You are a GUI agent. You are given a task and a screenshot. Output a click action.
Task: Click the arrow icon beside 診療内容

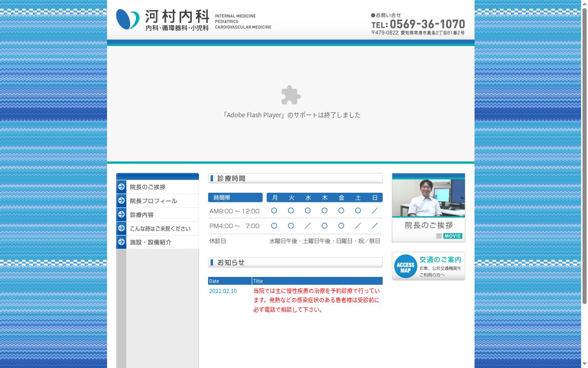coord(121,214)
